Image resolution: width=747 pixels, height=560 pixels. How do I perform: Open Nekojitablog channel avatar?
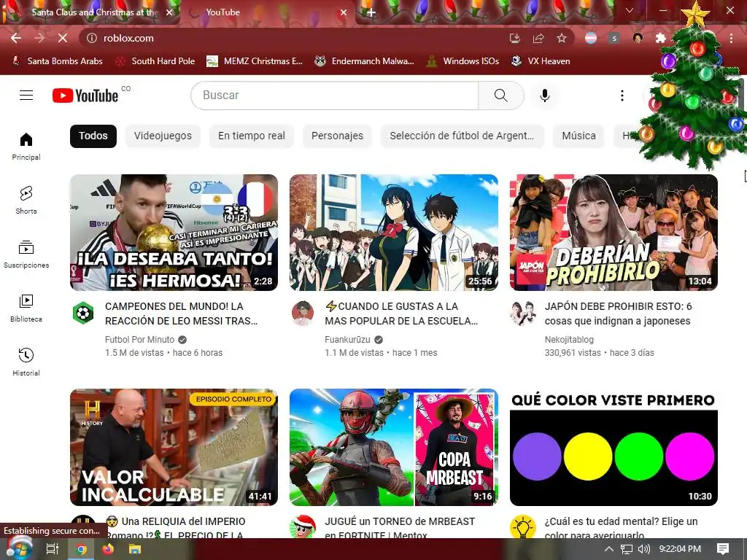[x=522, y=313]
